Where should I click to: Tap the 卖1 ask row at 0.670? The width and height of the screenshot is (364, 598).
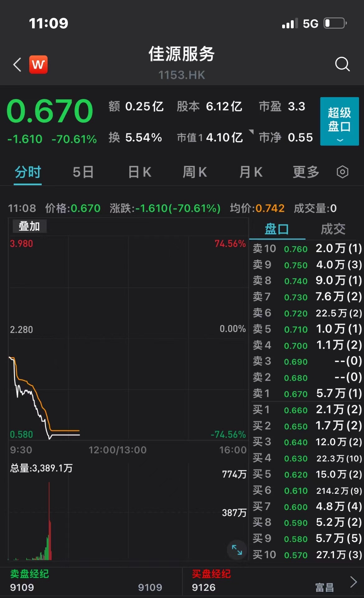(307, 393)
